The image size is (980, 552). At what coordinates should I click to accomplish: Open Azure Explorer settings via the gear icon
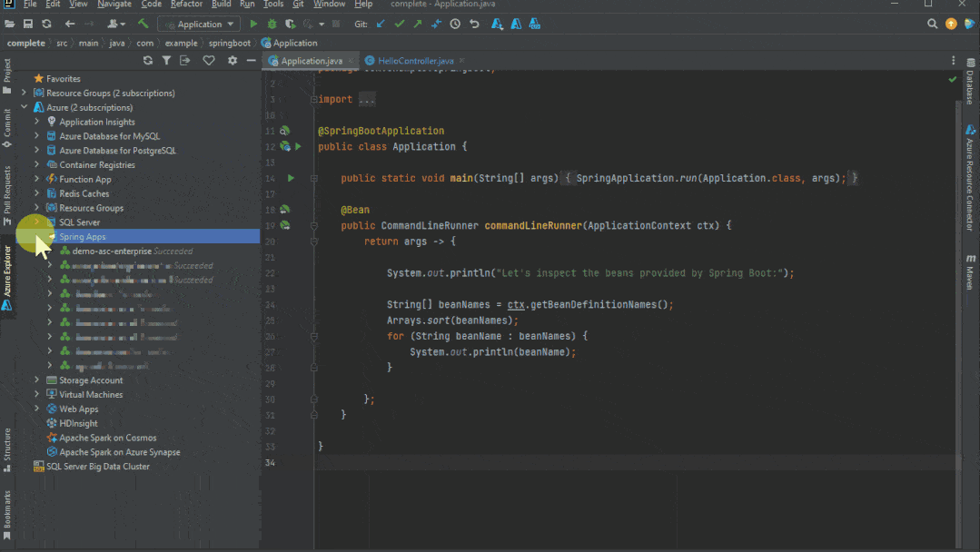click(233, 60)
